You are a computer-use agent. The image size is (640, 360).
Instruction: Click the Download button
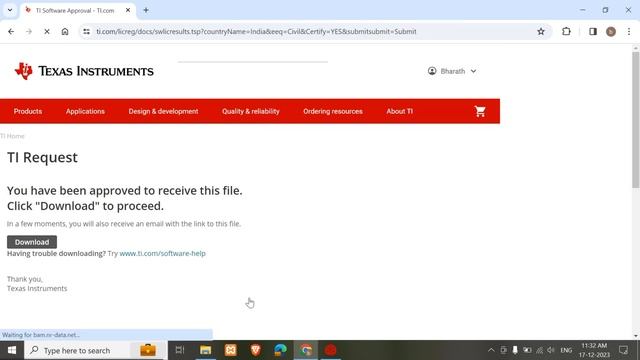[x=32, y=242]
